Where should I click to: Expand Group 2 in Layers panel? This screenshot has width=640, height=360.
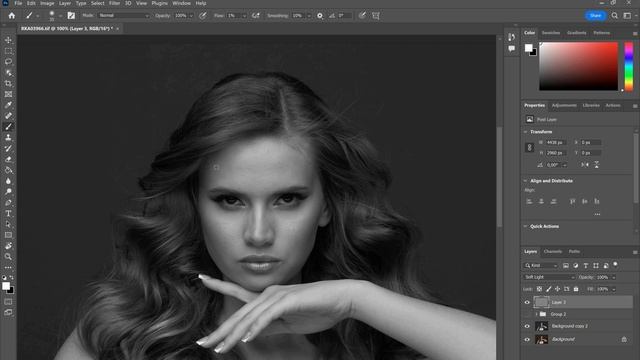click(536, 314)
